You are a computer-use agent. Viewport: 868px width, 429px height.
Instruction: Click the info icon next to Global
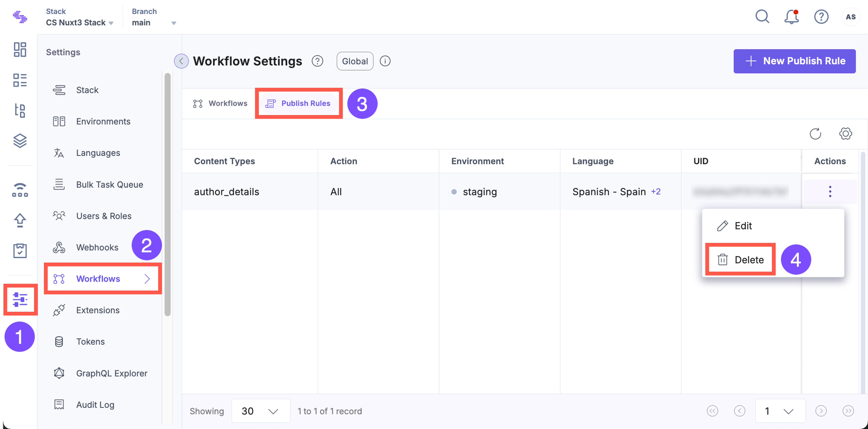coord(385,61)
